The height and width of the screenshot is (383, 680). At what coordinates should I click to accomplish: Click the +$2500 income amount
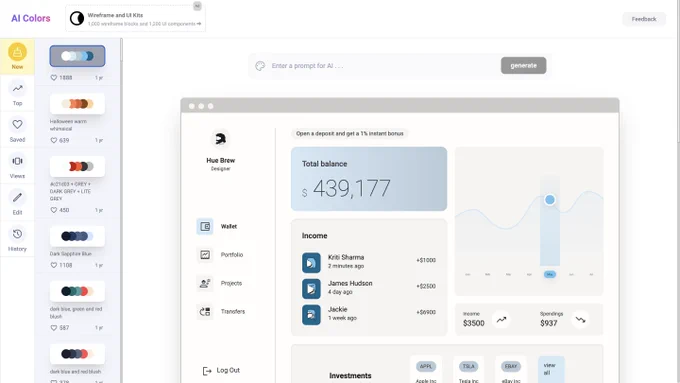point(426,286)
